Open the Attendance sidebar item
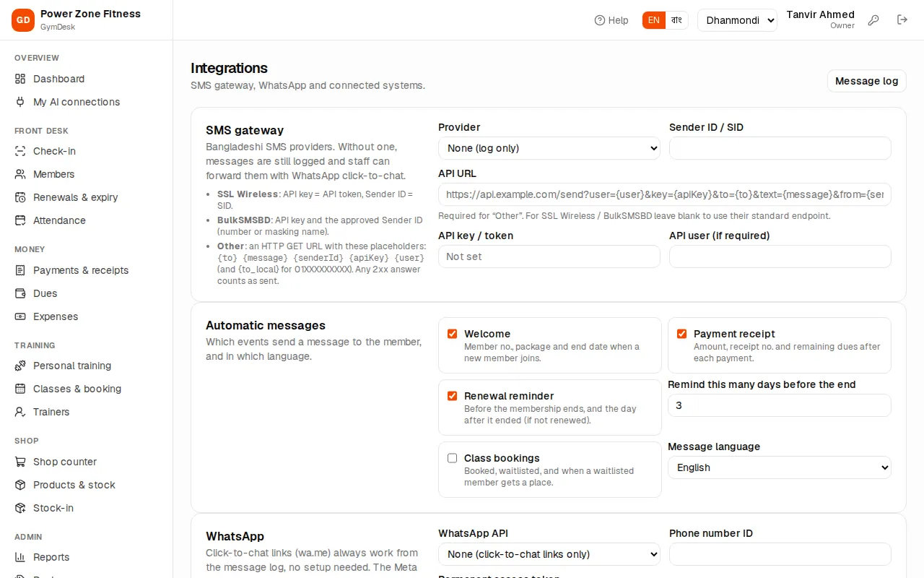 [87, 220]
